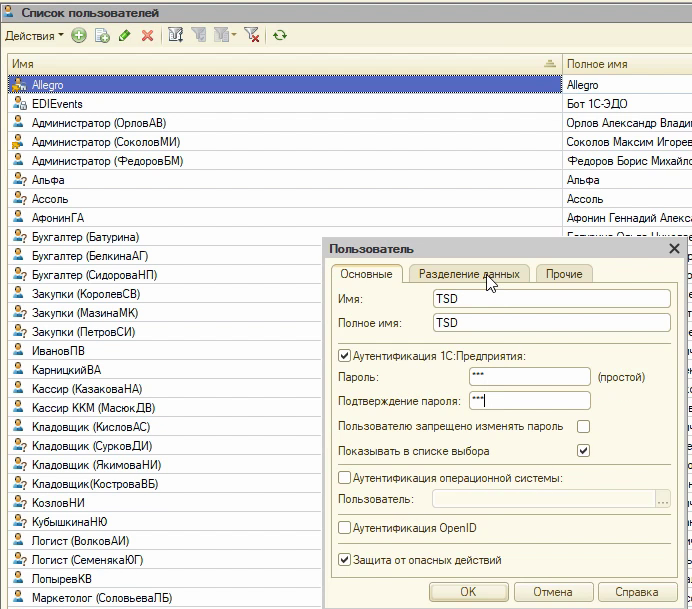Viewport: 692px width, 609px height.
Task: Select the КарницкийВА row
Action: pyautogui.click(x=165, y=370)
